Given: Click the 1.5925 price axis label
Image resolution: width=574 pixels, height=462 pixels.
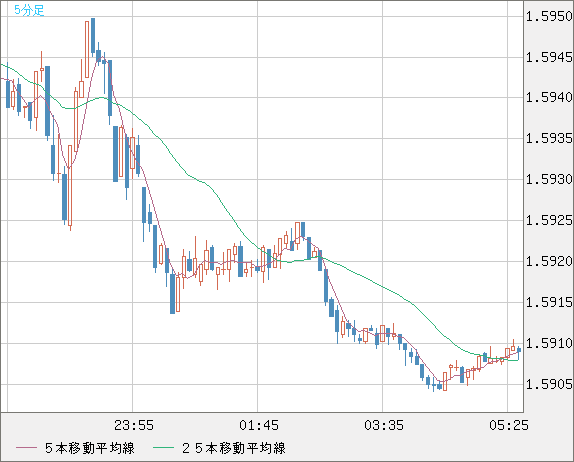Looking at the screenshot, I should coord(549,220).
